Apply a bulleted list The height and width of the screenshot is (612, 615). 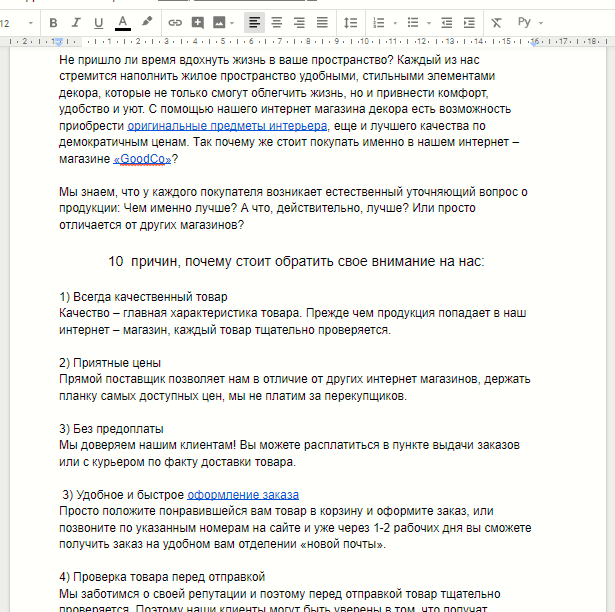click(x=413, y=23)
